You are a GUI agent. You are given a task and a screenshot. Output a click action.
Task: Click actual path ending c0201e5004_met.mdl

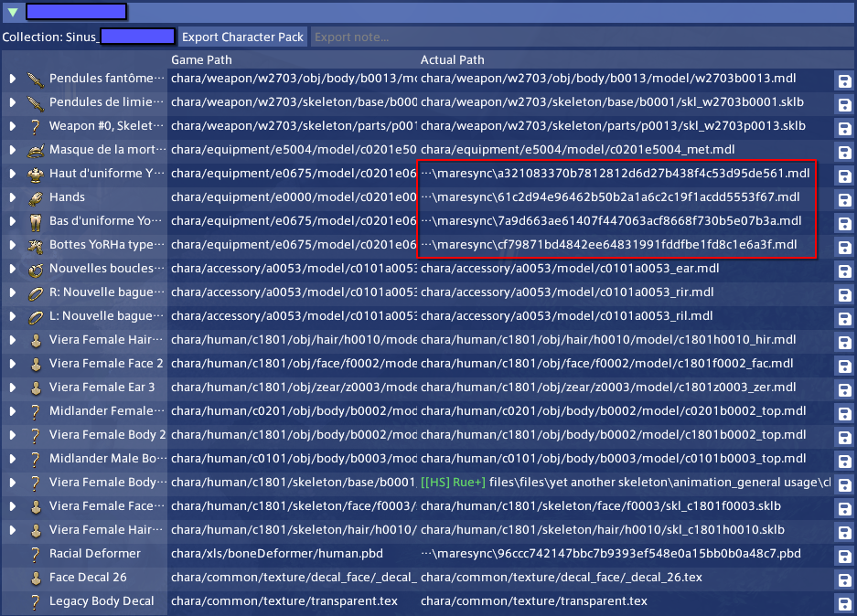(x=578, y=150)
